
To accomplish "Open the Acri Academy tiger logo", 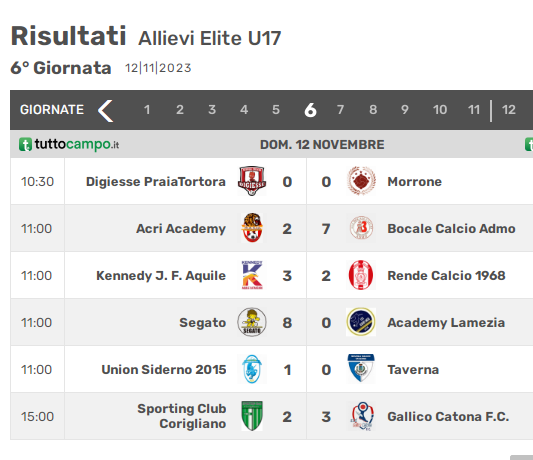I will pos(252,228).
